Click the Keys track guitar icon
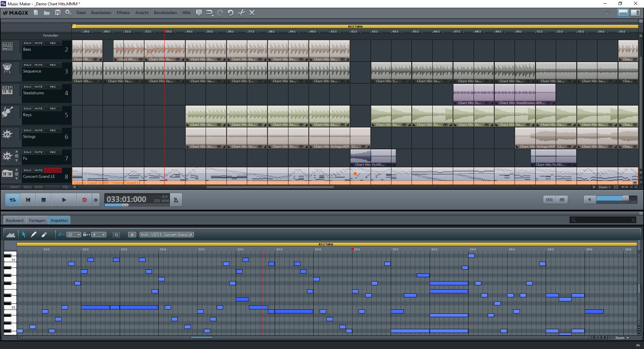The height and width of the screenshot is (349, 644). [7, 112]
